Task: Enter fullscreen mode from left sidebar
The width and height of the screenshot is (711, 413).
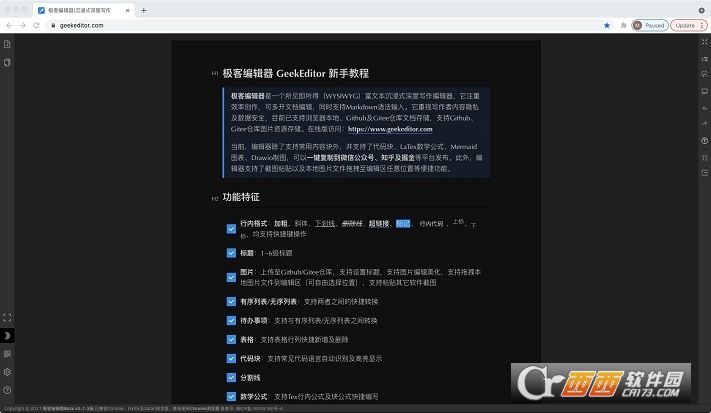Action: pos(7,317)
